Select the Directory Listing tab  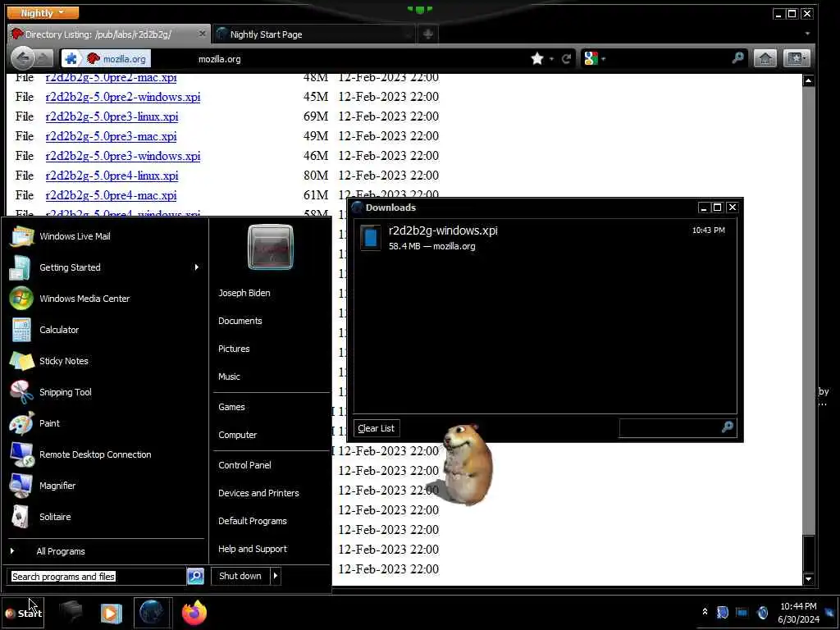(x=109, y=34)
